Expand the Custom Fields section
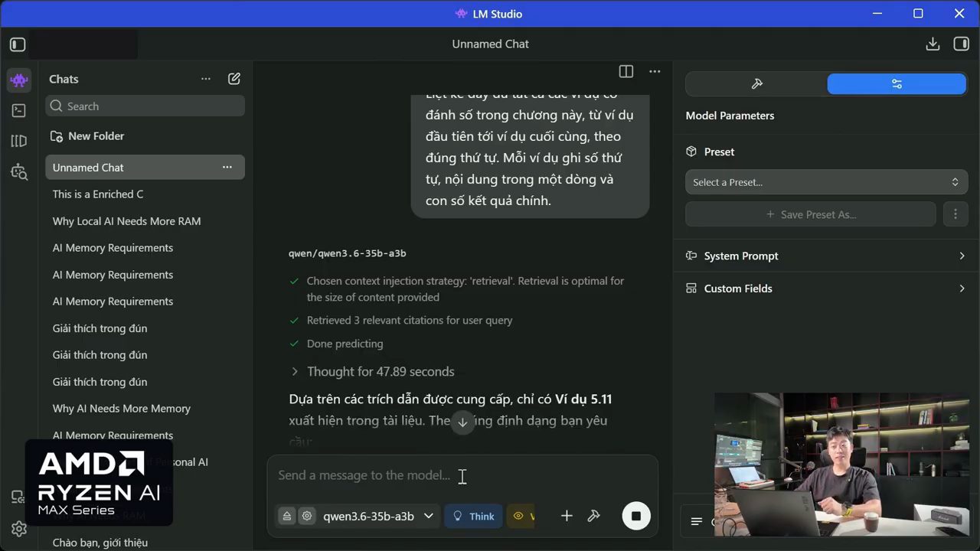Image resolution: width=980 pixels, height=551 pixels. tap(826, 289)
